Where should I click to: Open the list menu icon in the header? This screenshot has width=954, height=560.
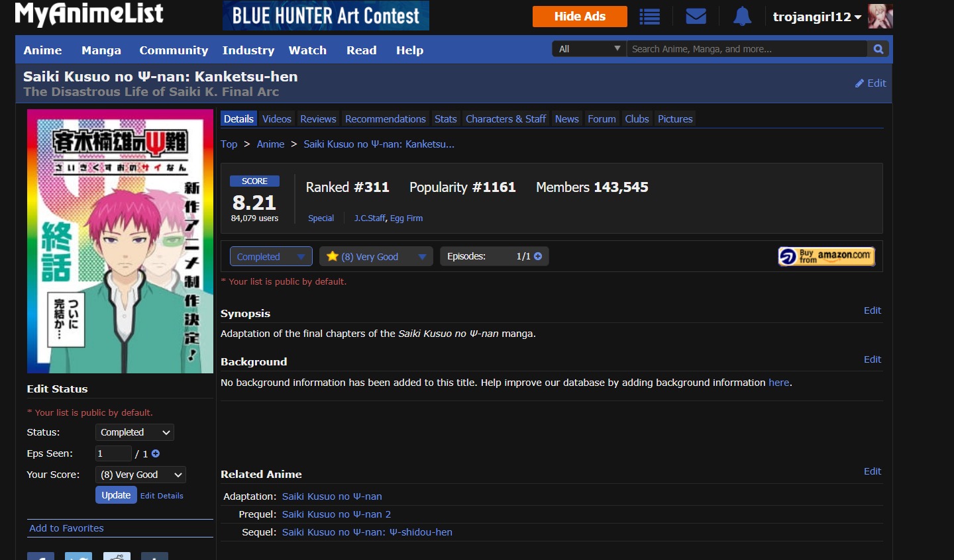[650, 17]
